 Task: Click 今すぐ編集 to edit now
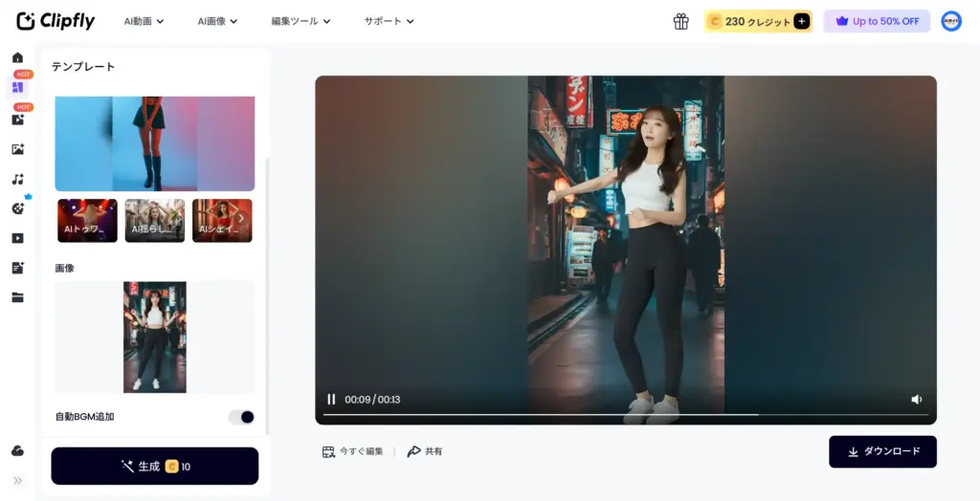352,451
